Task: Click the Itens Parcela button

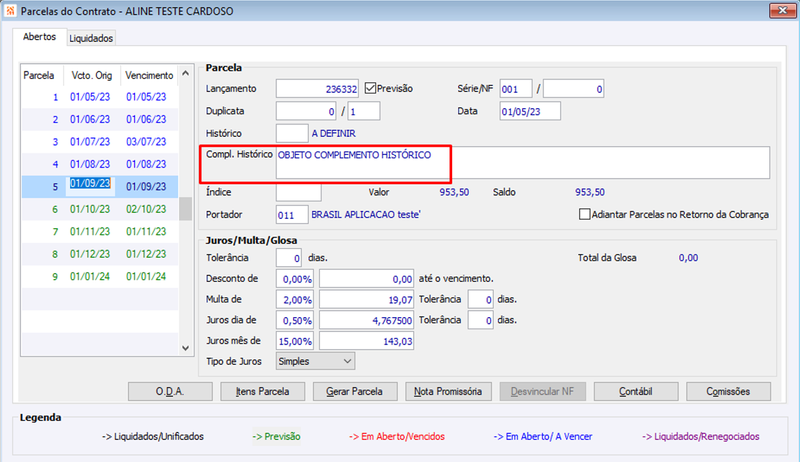Action: pyautogui.click(x=262, y=392)
